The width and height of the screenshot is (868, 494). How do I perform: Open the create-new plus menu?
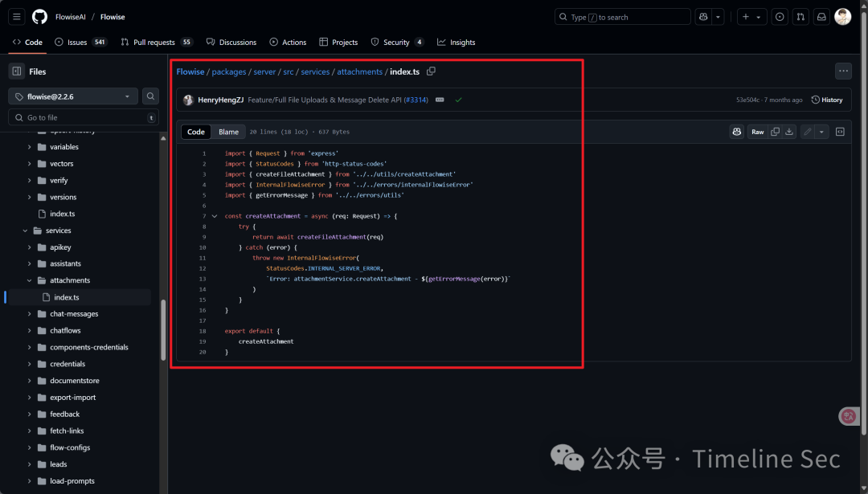tap(751, 17)
